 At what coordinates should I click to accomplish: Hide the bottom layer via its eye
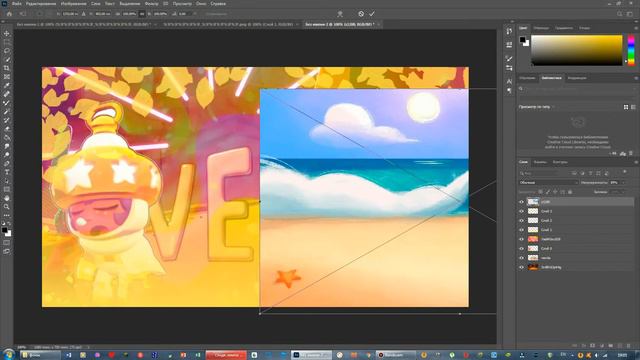coord(521,267)
